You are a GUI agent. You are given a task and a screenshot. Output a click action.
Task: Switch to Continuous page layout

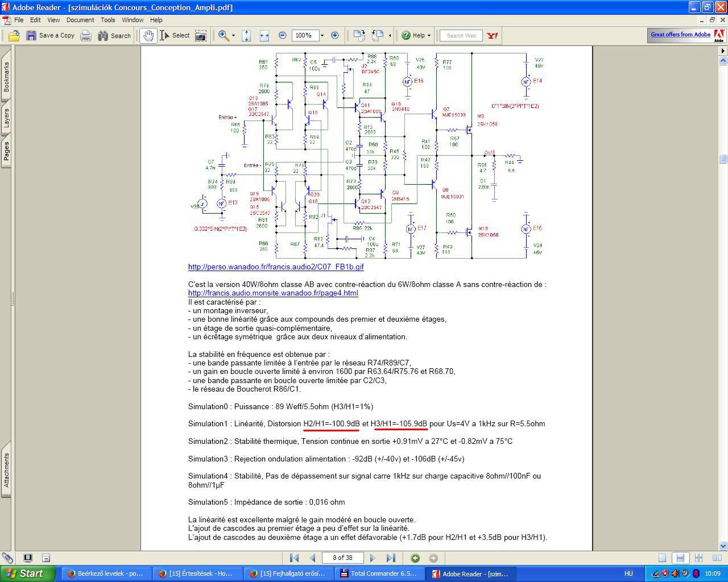click(680, 558)
